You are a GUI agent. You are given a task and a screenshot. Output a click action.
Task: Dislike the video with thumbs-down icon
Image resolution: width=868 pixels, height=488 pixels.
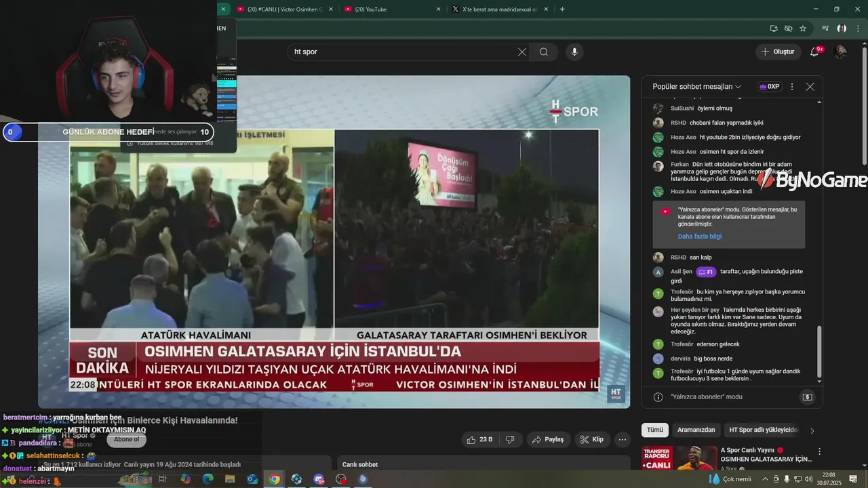click(x=510, y=439)
